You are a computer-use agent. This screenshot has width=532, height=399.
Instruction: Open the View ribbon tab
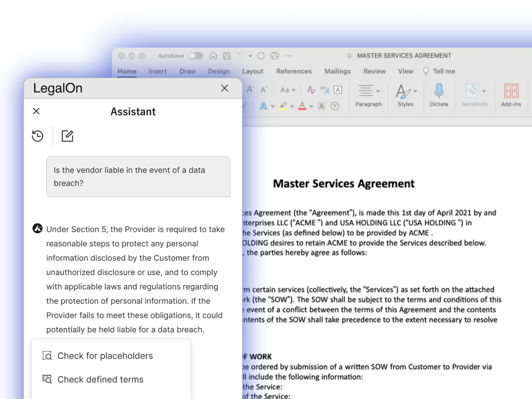point(405,71)
